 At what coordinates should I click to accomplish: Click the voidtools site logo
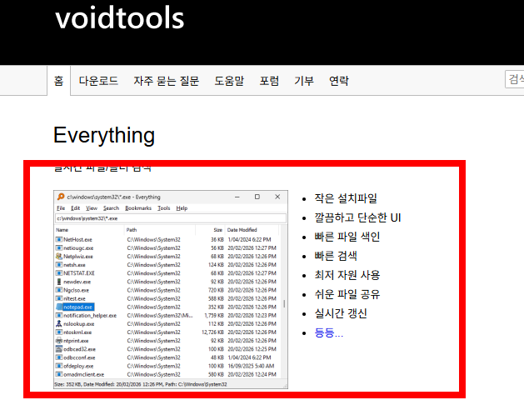point(120,17)
